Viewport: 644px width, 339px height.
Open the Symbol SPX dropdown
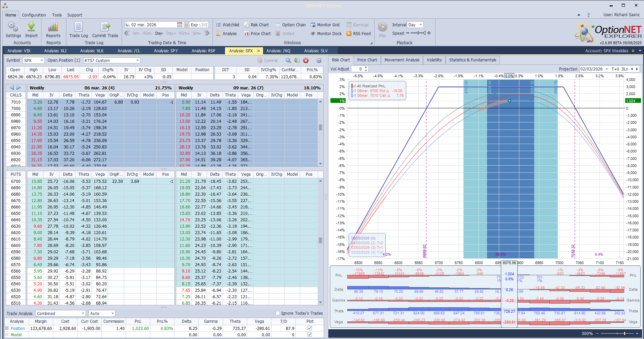point(42,61)
